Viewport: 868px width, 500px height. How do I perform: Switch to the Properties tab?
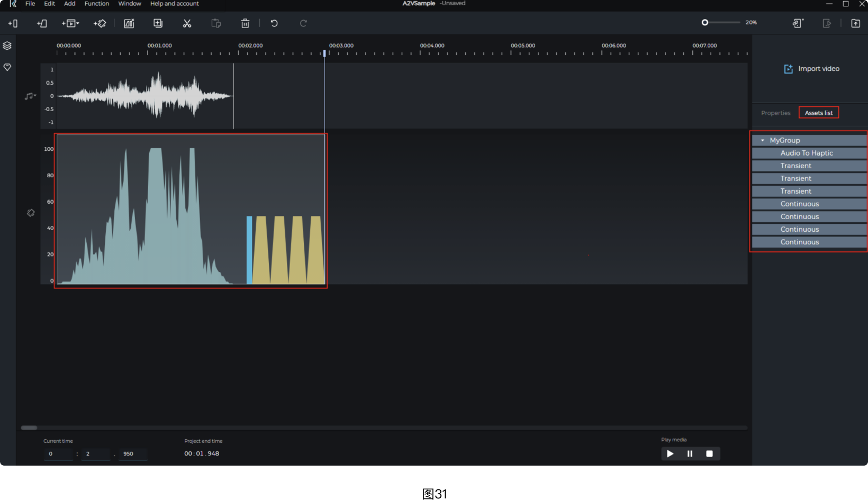(775, 112)
